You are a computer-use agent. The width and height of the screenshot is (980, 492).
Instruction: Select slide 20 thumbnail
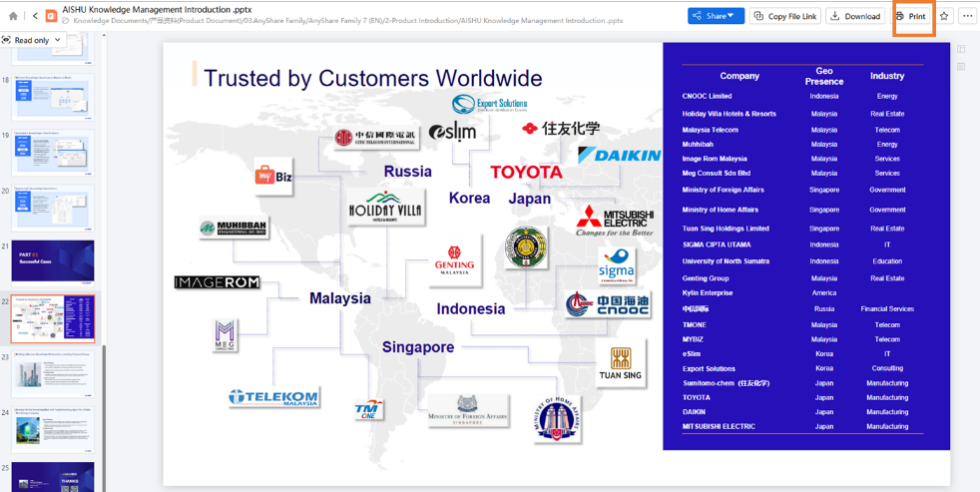pos(53,208)
